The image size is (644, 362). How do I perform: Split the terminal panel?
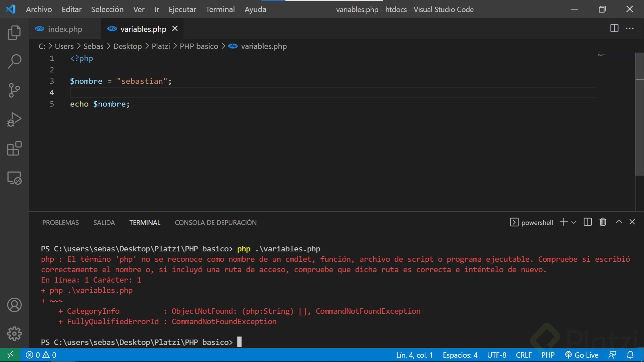587,222
